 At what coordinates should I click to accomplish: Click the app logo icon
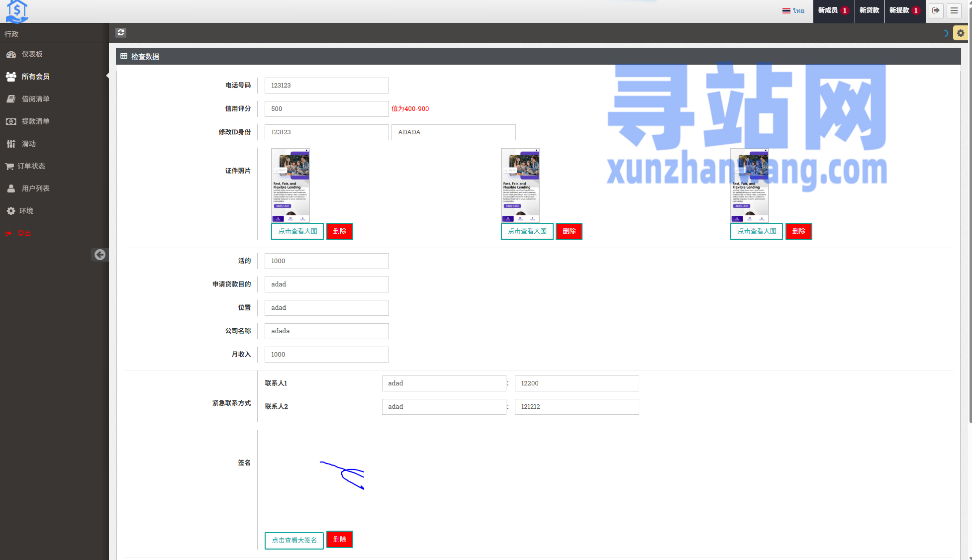tap(16, 11)
